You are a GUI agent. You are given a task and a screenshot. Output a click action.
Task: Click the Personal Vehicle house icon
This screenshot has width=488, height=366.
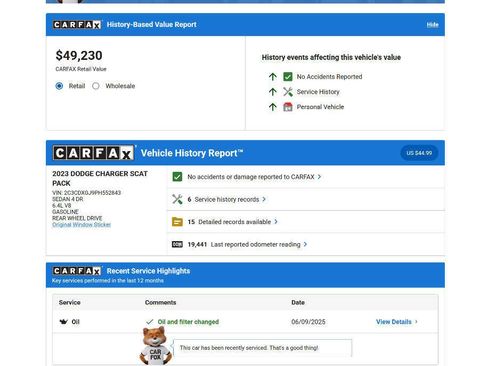[288, 107]
